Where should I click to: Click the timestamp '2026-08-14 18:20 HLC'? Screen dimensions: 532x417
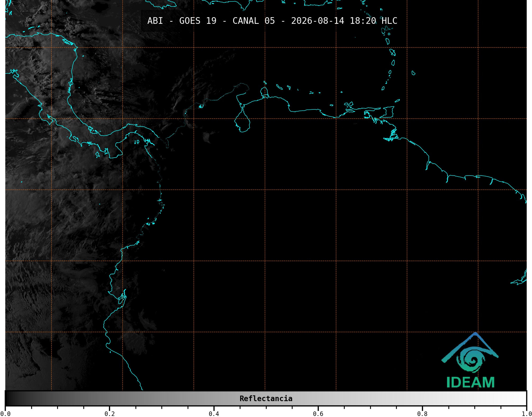(x=344, y=21)
